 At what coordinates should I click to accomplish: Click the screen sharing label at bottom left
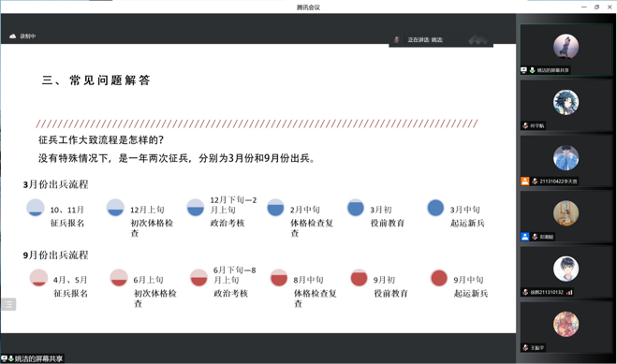tap(38, 359)
